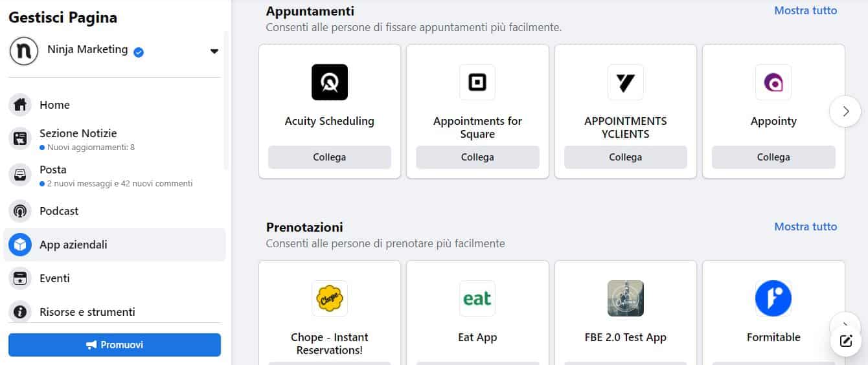
Task: Click the FBE 2.0 Test App thumbnail
Action: point(625,298)
